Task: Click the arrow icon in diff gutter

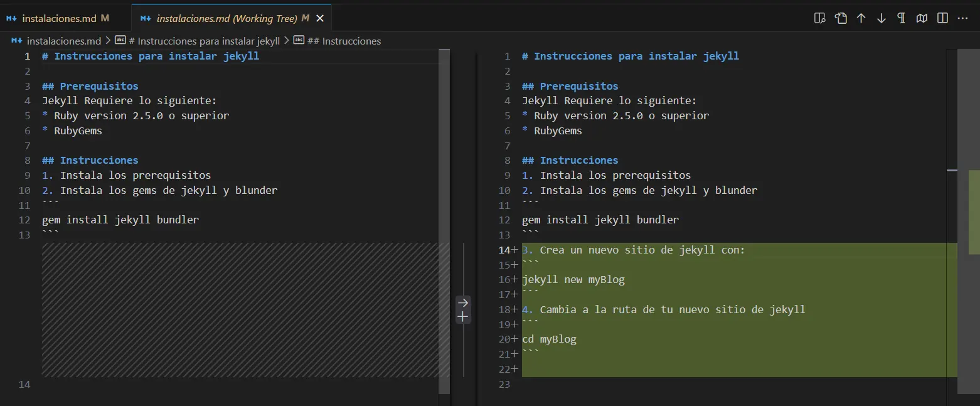Action: click(463, 302)
